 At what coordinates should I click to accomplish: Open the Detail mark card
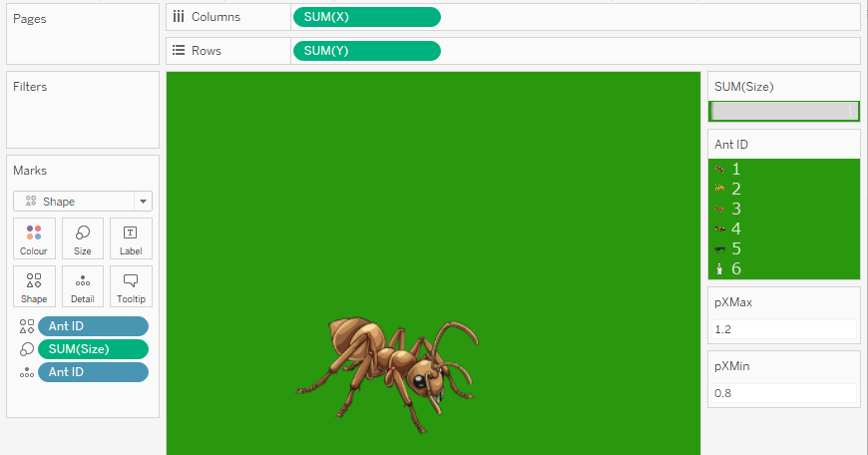pos(83,286)
